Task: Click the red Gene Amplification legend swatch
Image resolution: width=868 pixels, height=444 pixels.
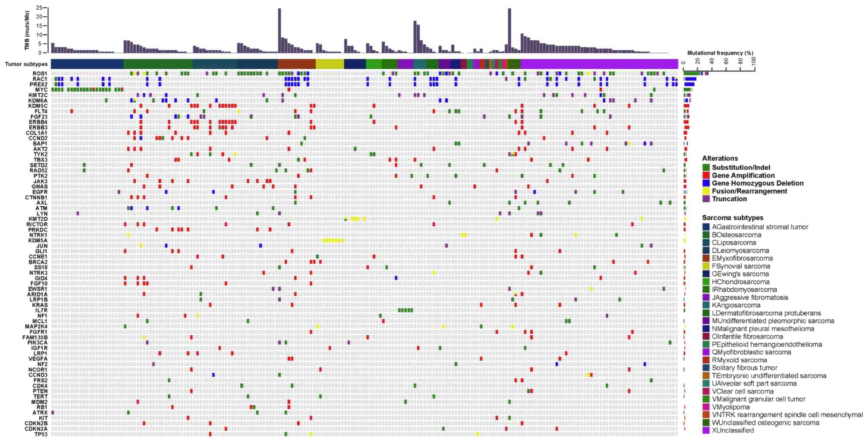Action: [706, 175]
